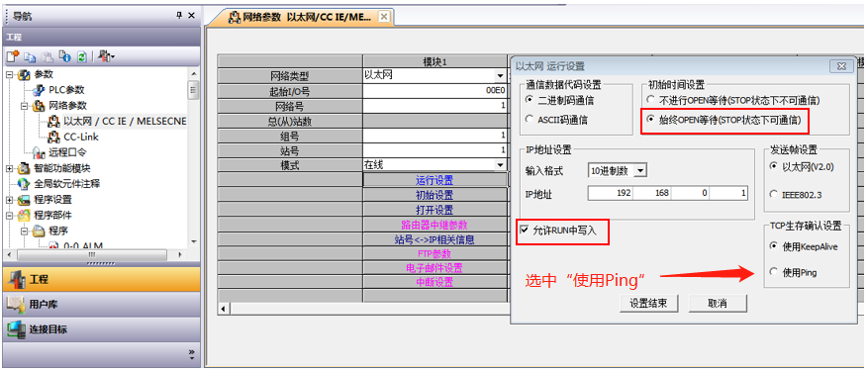The image size is (868, 372).
Task: Click the copy icon in navigation toolbar
Action: pyautogui.click(x=31, y=56)
